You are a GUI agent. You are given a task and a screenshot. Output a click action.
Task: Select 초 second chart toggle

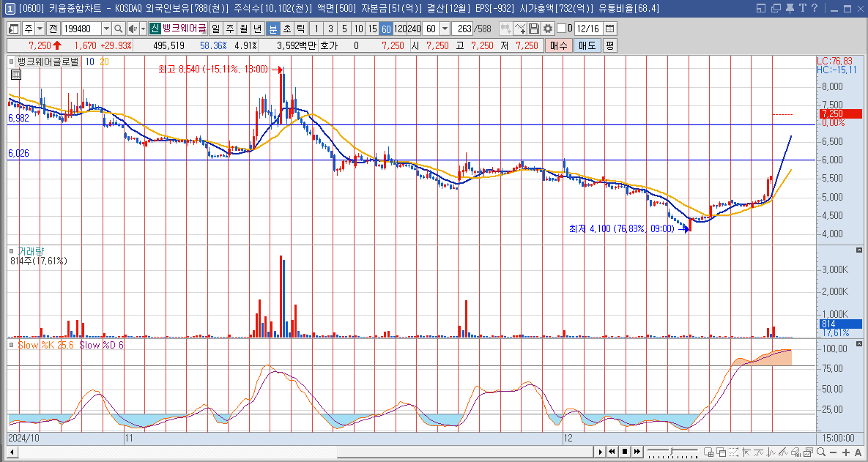pos(286,29)
